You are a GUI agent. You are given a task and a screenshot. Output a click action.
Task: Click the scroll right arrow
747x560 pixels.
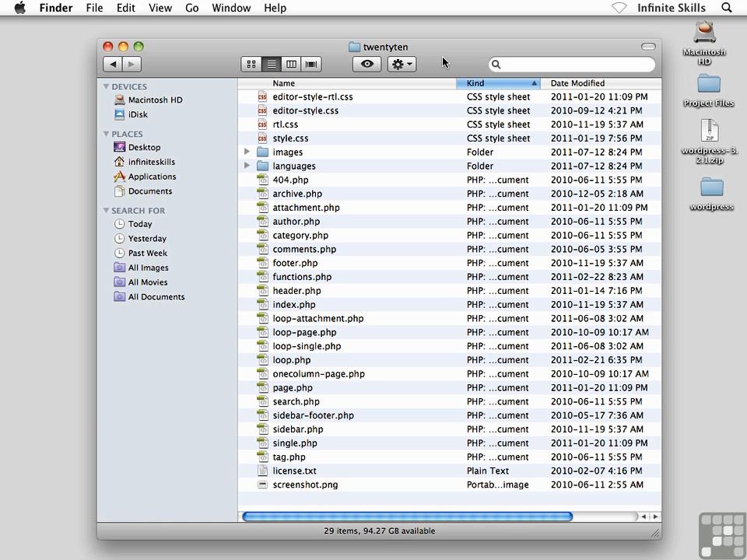[655, 516]
